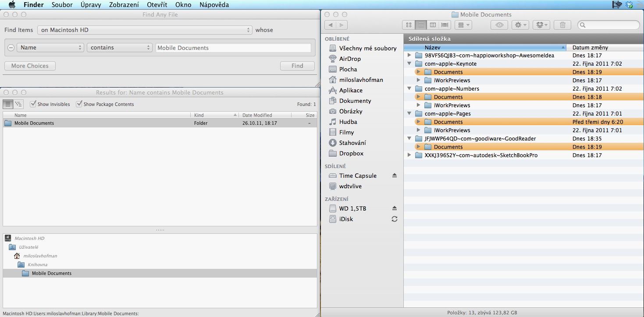Open the search location dropdown
The height and width of the screenshot is (317, 644).
pos(145,30)
